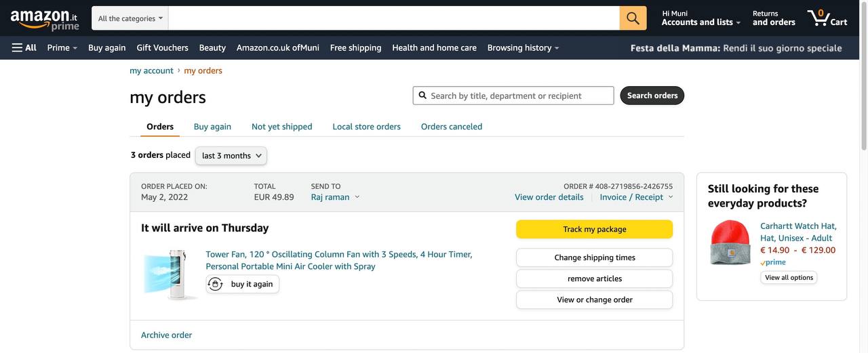Expand the Invoice / Receipt dropdown
Viewport: 868px width, 353px height.
click(636, 197)
